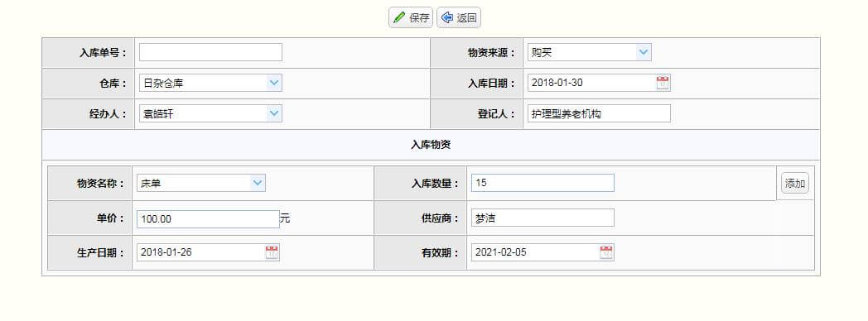Click the 物资名称 label
This screenshot has width=868, height=321.
(101, 184)
